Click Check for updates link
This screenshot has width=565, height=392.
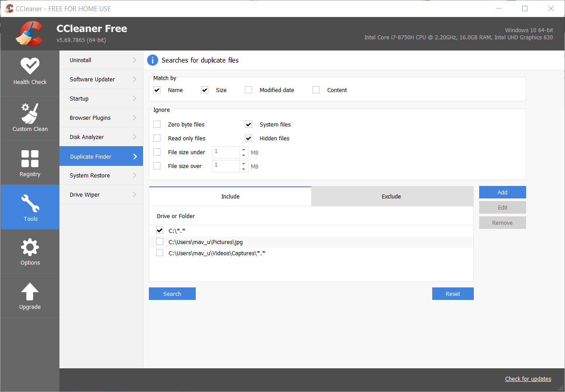tap(528, 379)
